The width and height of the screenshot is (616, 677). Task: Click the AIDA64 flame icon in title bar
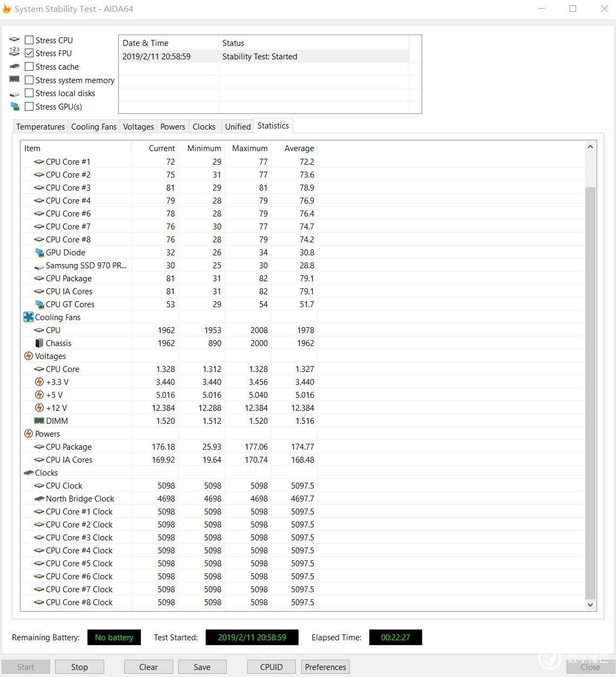tap(6, 9)
